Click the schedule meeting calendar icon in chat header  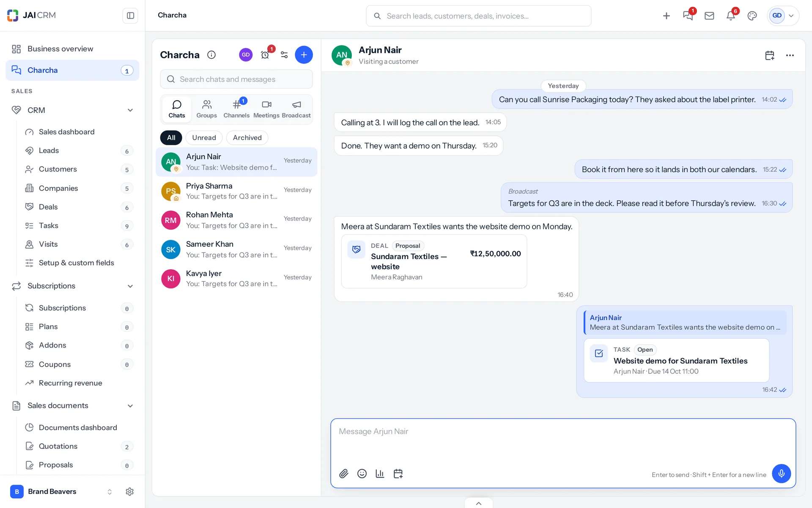coord(770,55)
